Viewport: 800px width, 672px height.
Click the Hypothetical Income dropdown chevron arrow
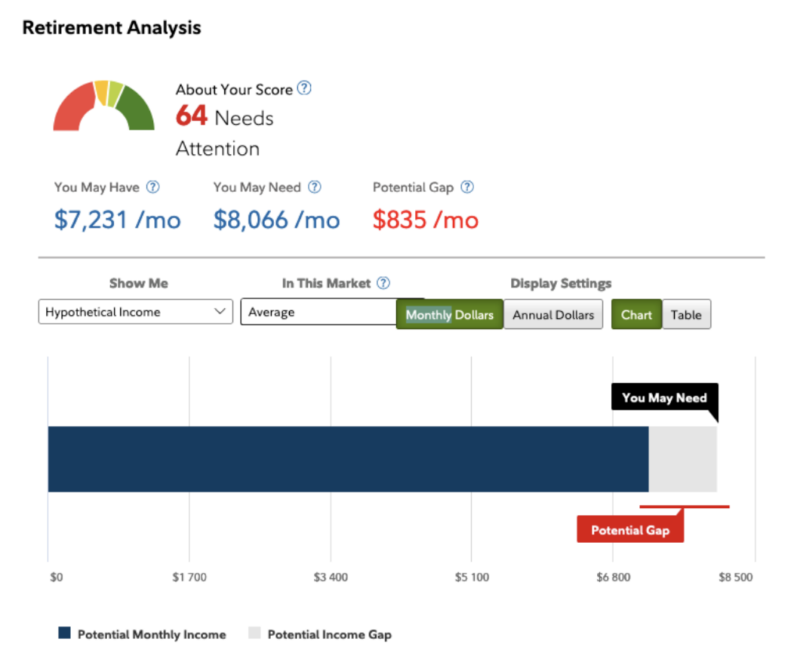pos(219,312)
